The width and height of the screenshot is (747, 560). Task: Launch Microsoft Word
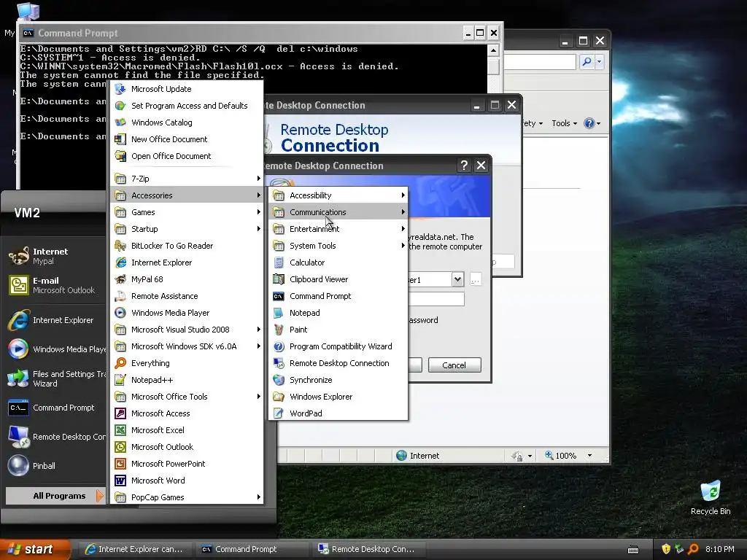pyautogui.click(x=187, y=481)
